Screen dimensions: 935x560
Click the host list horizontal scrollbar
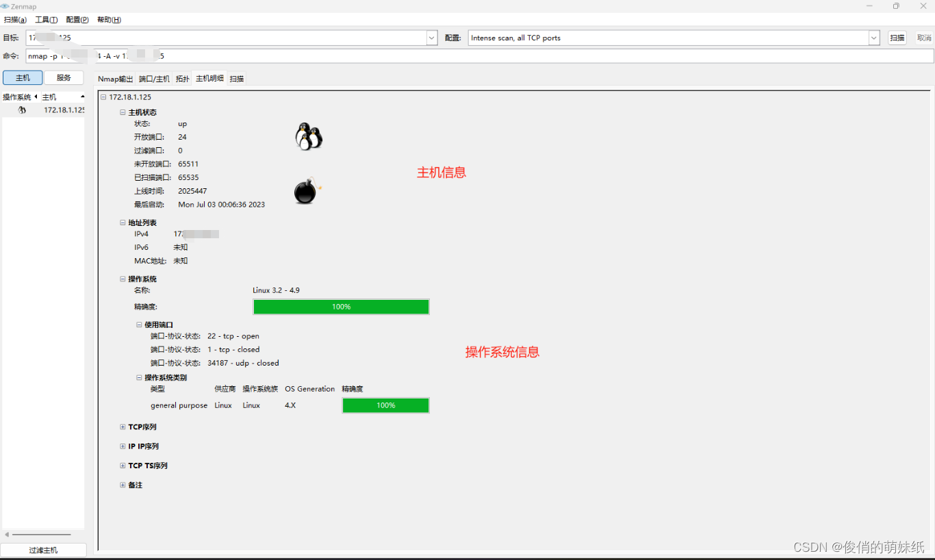point(41,534)
